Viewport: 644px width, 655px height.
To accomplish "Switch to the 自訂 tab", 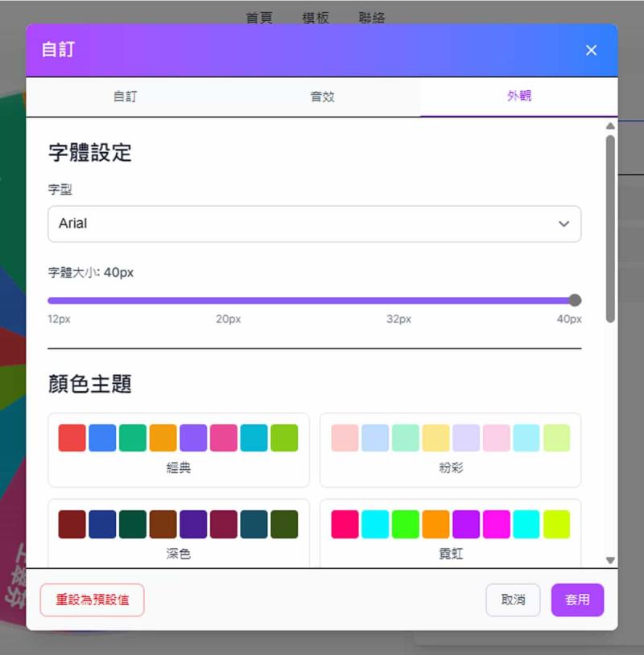I will [x=125, y=97].
